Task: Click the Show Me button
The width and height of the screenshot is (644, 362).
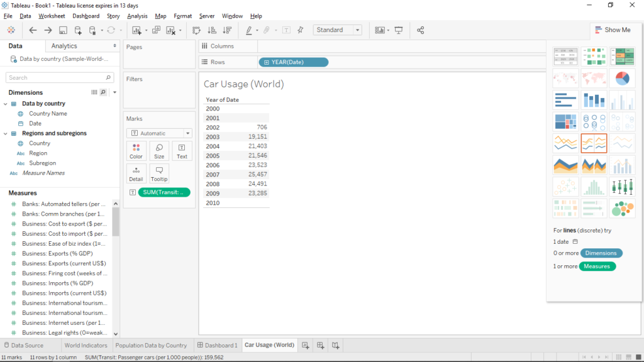Action: point(613,29)
